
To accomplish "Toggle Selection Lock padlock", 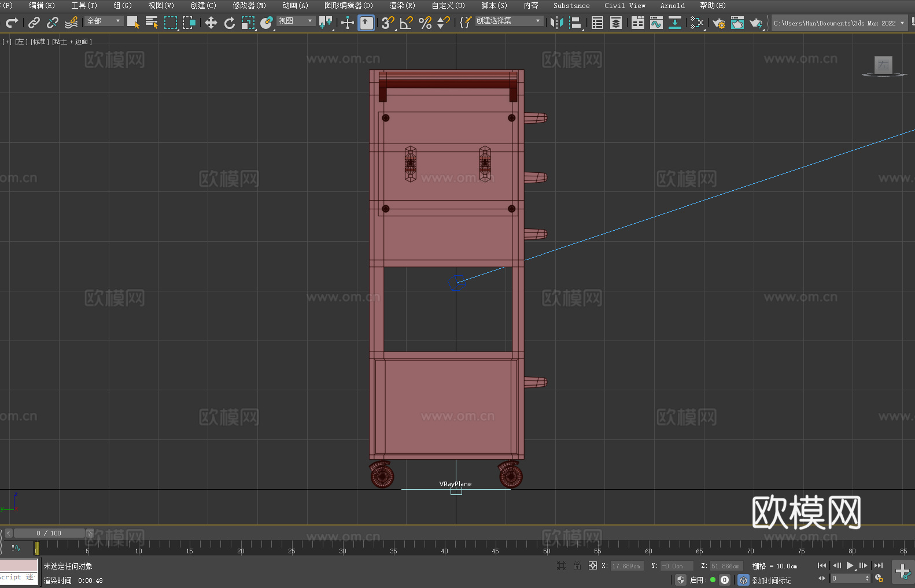I will pyautogui.click(x=577, y=565).
